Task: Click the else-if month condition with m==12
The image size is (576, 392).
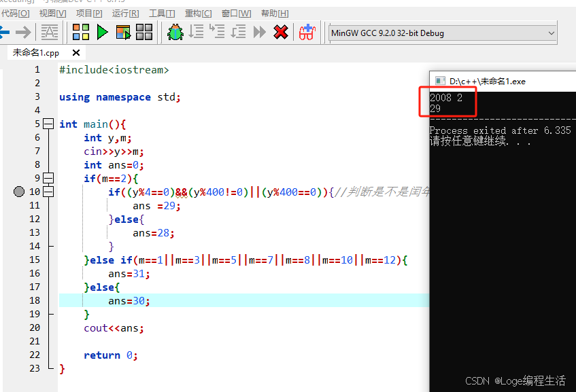Action: (245, 260)
